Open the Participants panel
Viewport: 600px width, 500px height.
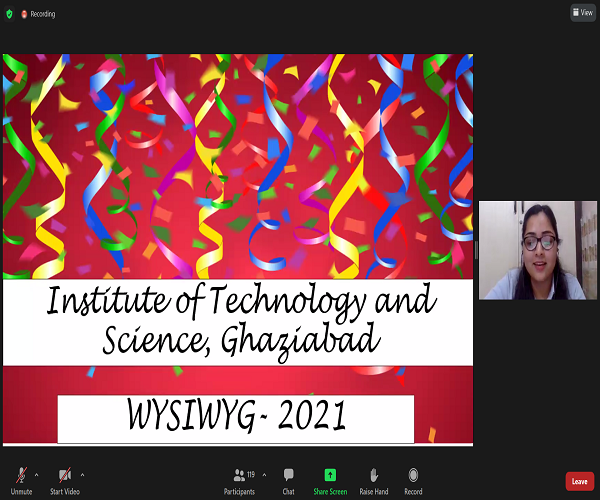tap(239, 481)
